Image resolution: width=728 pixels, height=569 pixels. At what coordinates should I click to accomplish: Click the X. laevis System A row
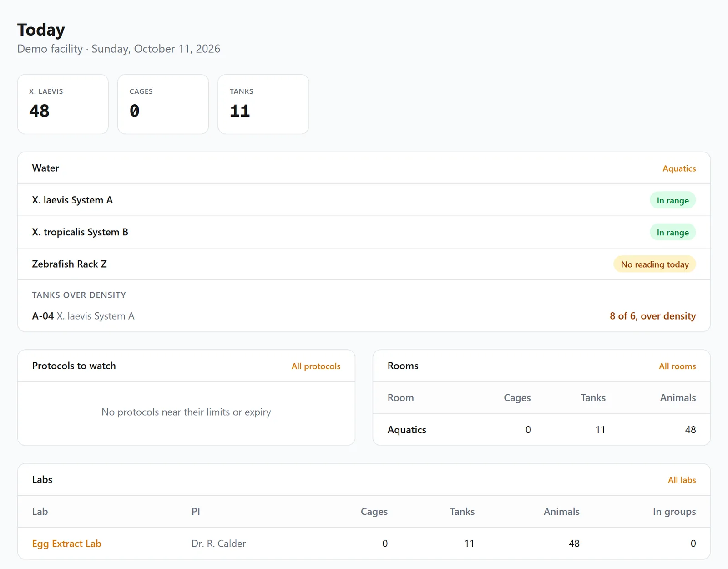pyautogui.click(x=364, y=200)
